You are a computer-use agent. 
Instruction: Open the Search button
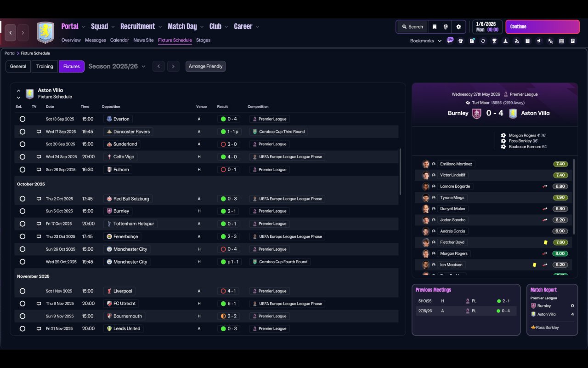[412, 27]
